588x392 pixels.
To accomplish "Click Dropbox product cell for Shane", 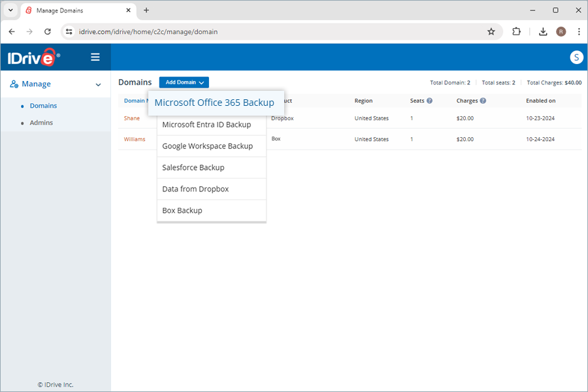I will coord(282,118).
